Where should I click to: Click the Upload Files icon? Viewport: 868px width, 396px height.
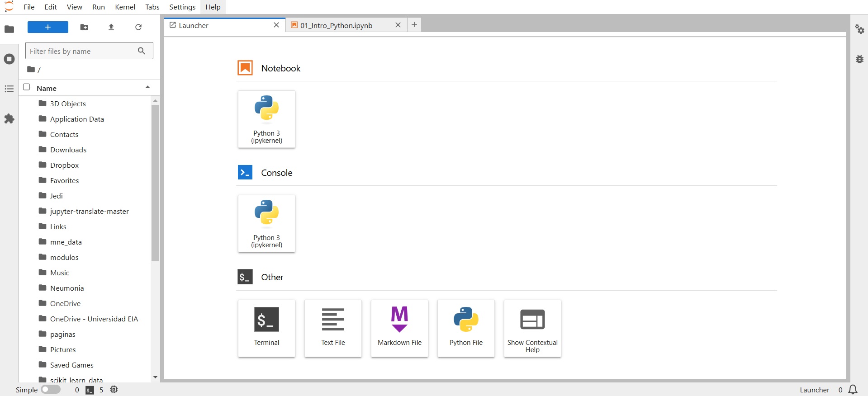pyautogui.click(x=111, y=27)
